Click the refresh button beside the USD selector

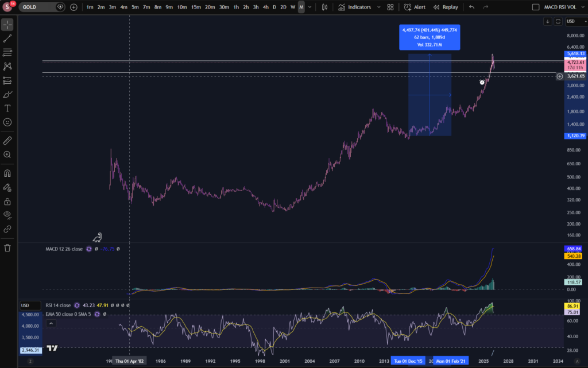[x=558, y=21]
